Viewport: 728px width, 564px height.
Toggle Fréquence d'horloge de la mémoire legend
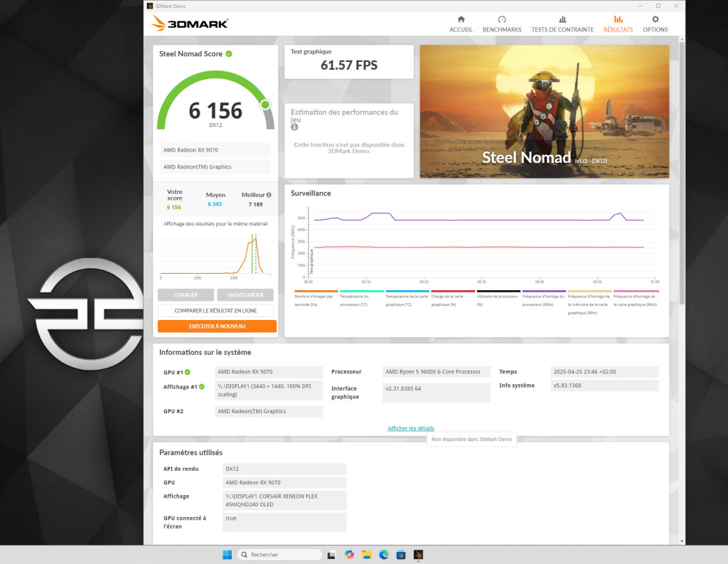pos(589,303)
